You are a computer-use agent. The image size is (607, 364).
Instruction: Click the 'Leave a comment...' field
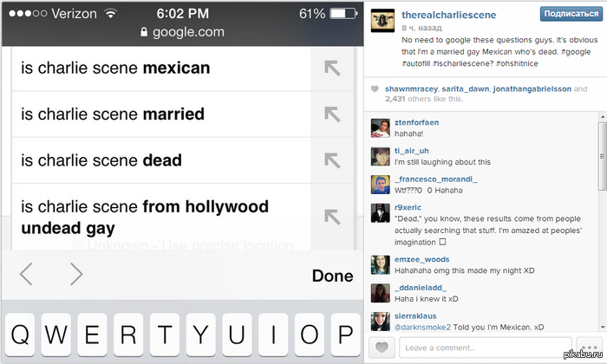pos(486,348)
